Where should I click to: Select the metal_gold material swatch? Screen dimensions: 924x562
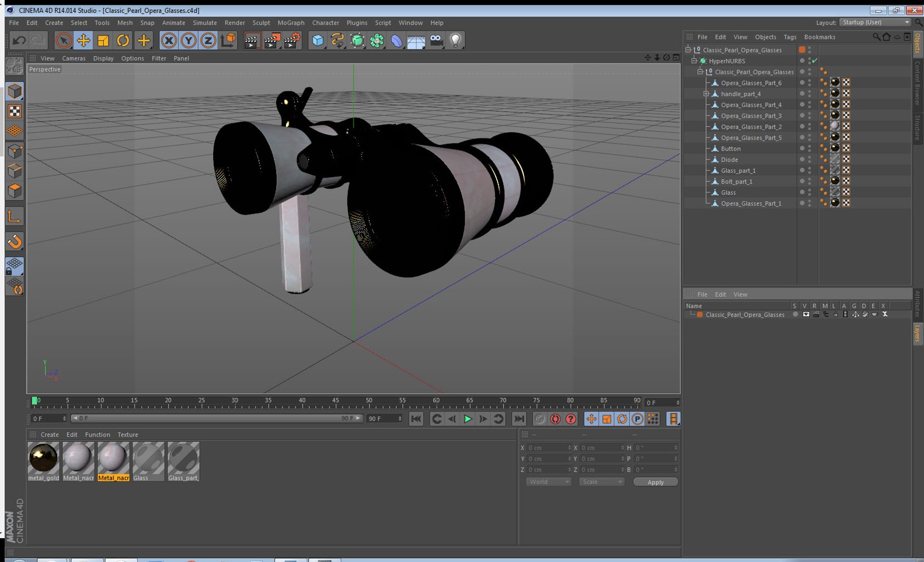point(43,458)
